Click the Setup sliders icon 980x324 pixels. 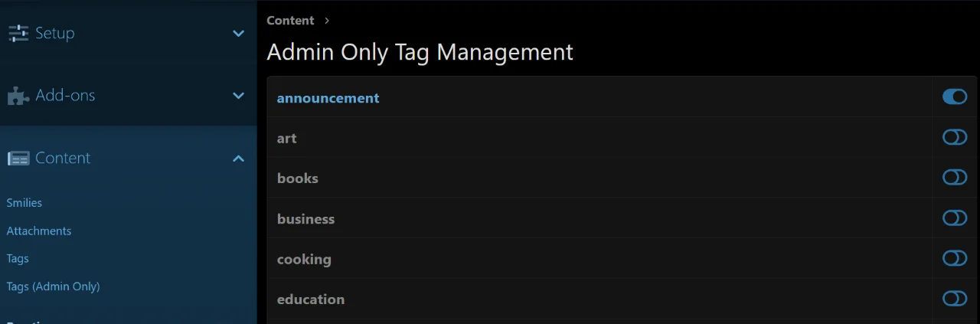[18, 33]
